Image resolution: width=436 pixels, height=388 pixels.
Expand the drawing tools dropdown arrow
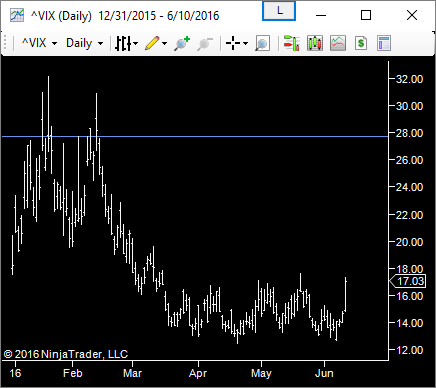[x=164, y=43]
